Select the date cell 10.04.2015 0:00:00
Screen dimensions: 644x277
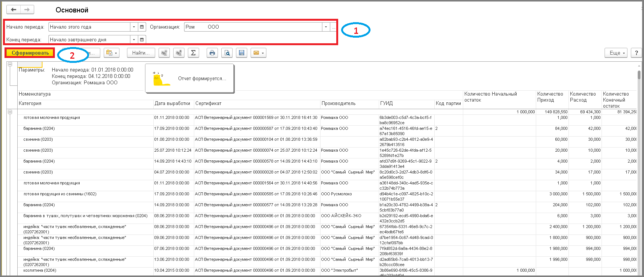click(x=174, y=272)
